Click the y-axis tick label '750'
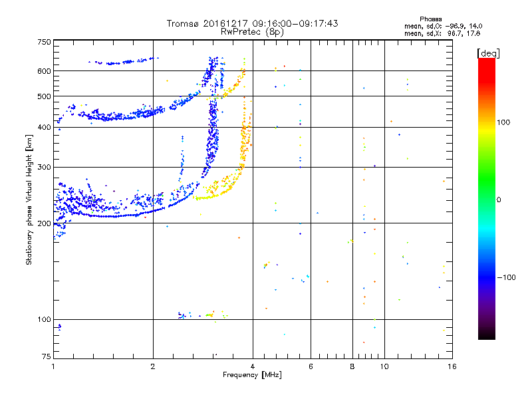This screenshot has width=532, height=399. pyautogui.click(x=44, y=42)
